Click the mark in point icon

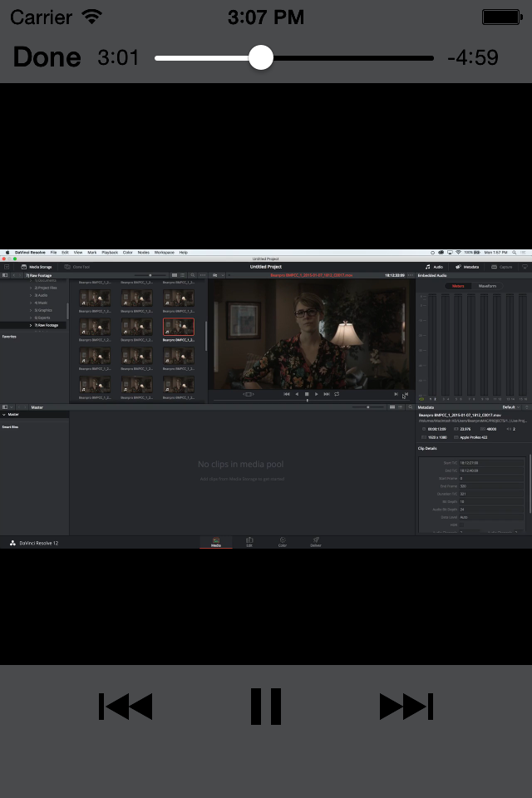[396, 394]
